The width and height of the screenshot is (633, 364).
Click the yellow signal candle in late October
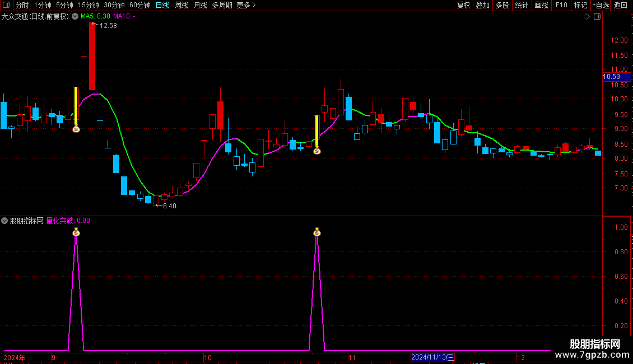pyautogui.click(x=317, y=131)
